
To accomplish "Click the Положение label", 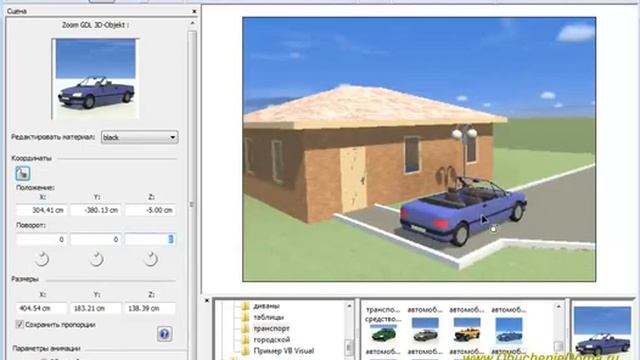I will (36, 188).
